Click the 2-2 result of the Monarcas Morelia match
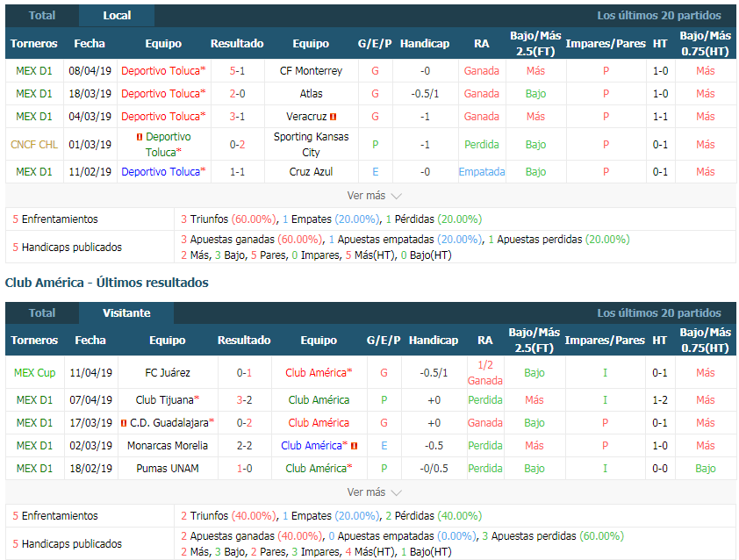The width and height of the screenshot is (739, 560). [244, 446]
